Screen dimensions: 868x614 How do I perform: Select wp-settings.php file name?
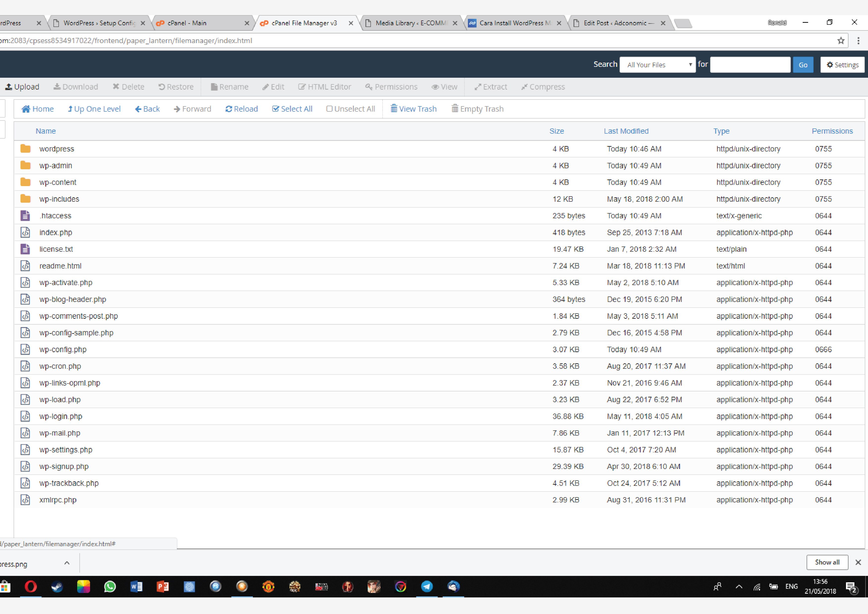click(x=66, y=450)
